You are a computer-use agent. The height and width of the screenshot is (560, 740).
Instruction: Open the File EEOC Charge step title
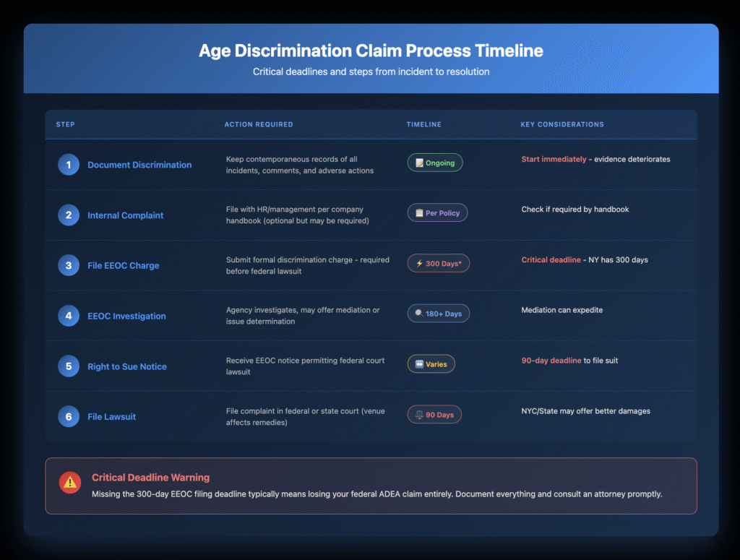click(x=123, y=265)
